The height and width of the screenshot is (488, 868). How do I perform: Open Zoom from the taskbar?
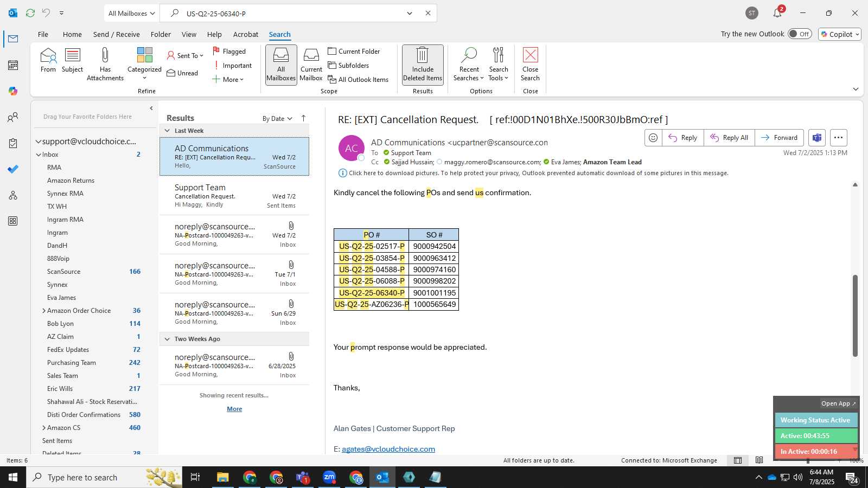[329, 477]
